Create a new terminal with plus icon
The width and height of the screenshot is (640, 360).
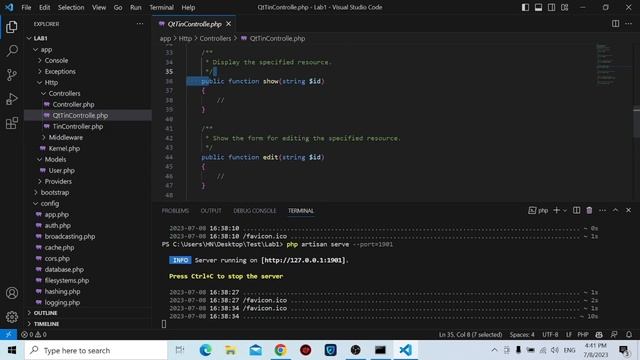(556, 210)
